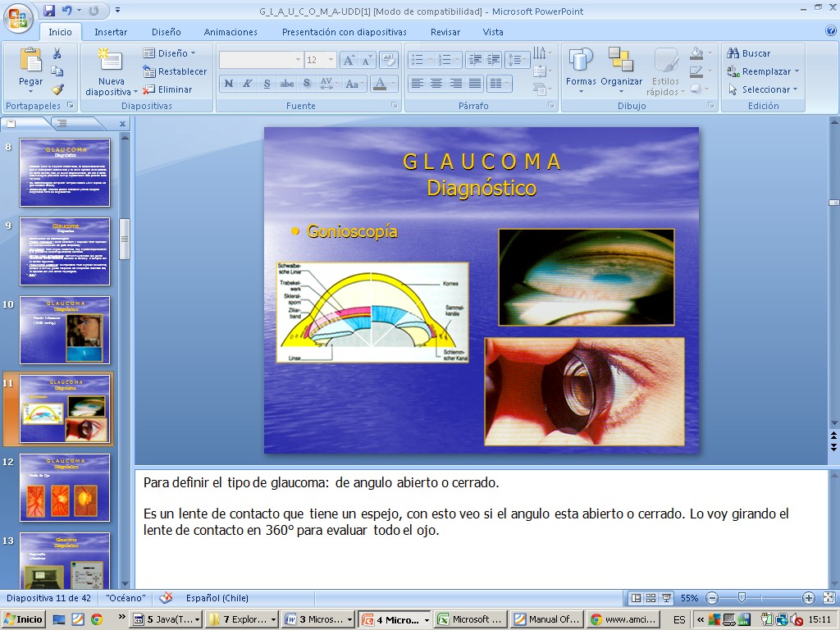Open the Formas shapes gallery
The image size is (840, 630).
pos(581,70)
